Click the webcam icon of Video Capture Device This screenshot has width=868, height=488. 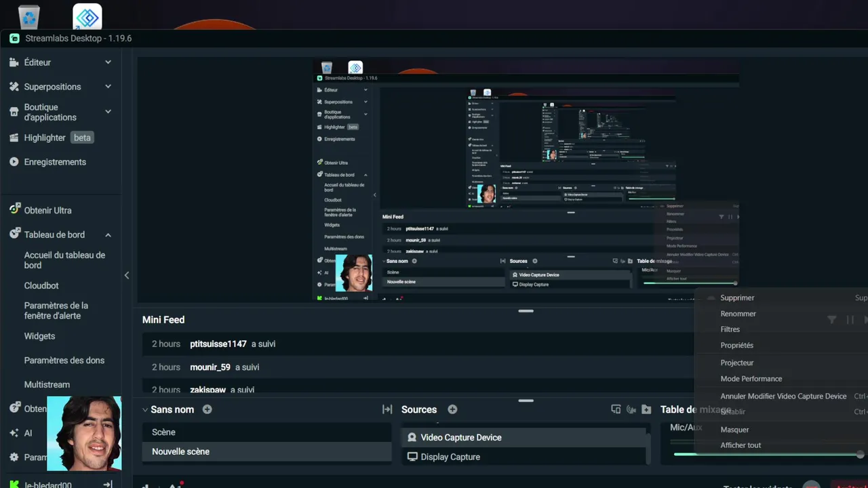412,438
